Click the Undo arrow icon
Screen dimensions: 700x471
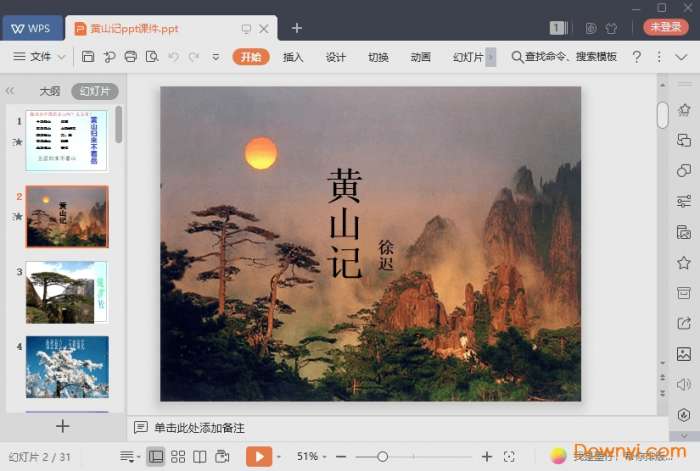pos(173,57)
